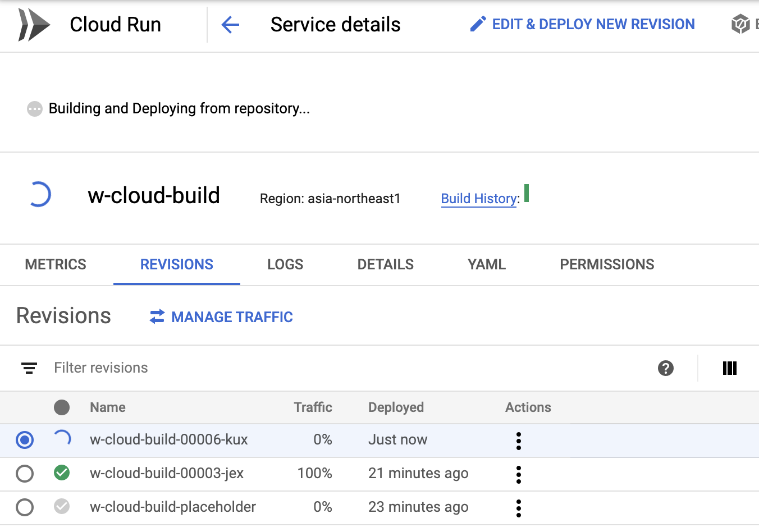Click the filter revisions icon
Viewport: 759px width, 532px height.
29,368
